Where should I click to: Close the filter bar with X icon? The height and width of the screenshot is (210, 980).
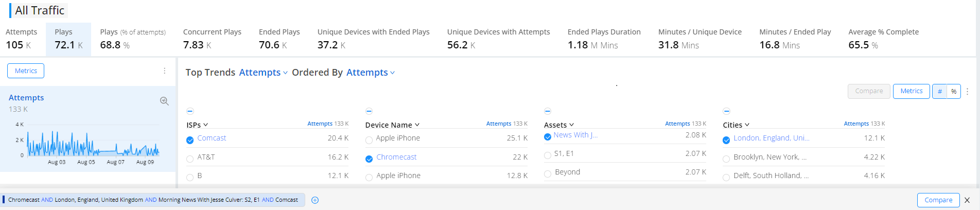[x=967, y=200]
